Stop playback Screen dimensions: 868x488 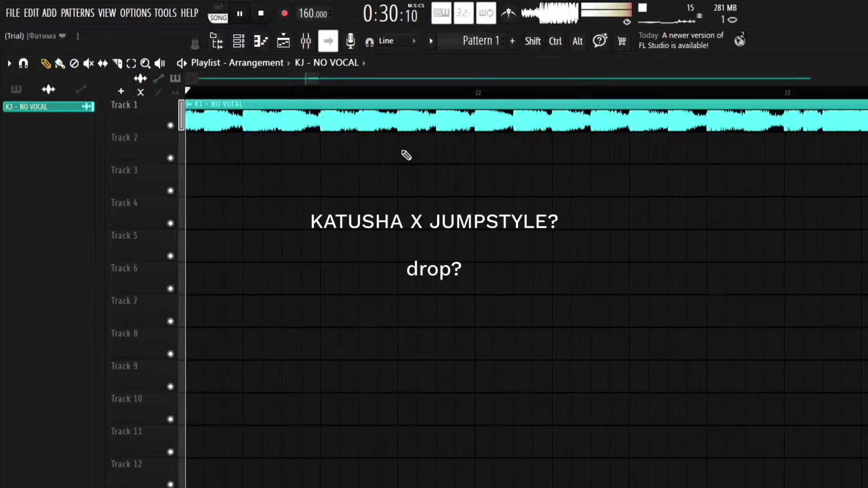(x=261, y=14)
